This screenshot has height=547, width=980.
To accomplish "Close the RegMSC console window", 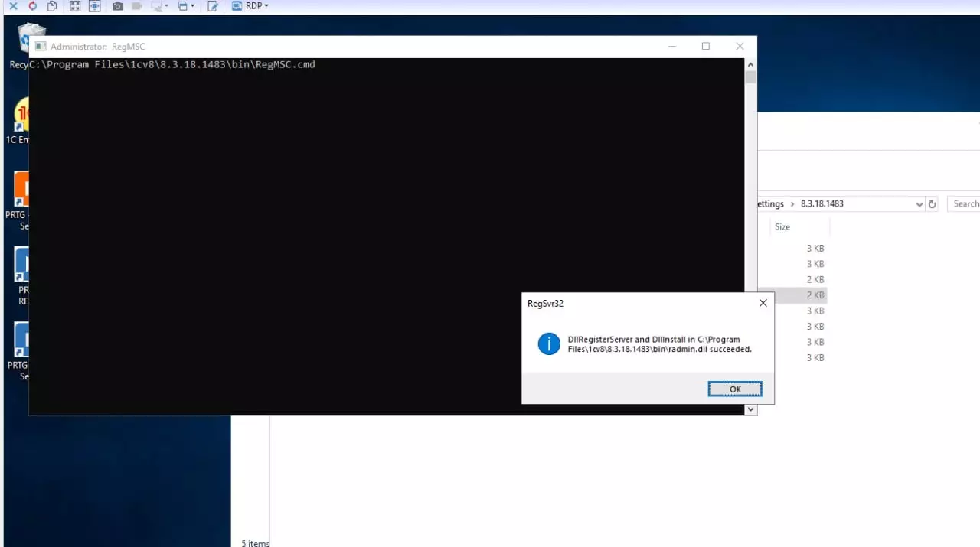I will [x=740, y=47].
